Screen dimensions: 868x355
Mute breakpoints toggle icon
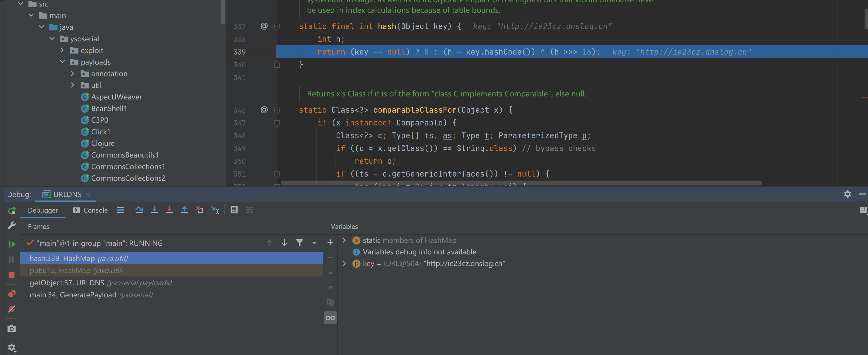(x=12, y=309)
